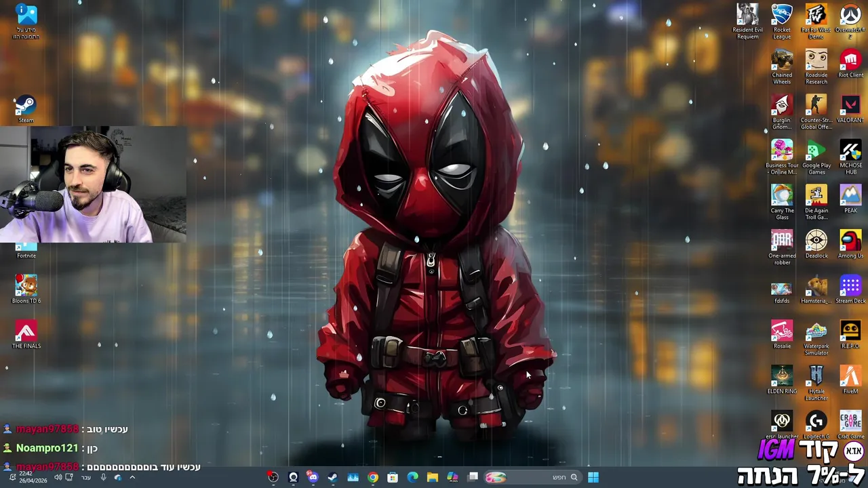This screenshot has width=868, height=488.
Task: Open the Rosalie desktop shortcut
Action: point(782,335)
